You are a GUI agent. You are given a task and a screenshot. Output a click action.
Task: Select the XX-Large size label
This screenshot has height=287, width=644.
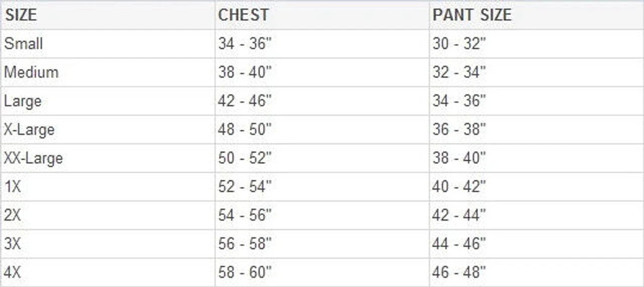33,159
